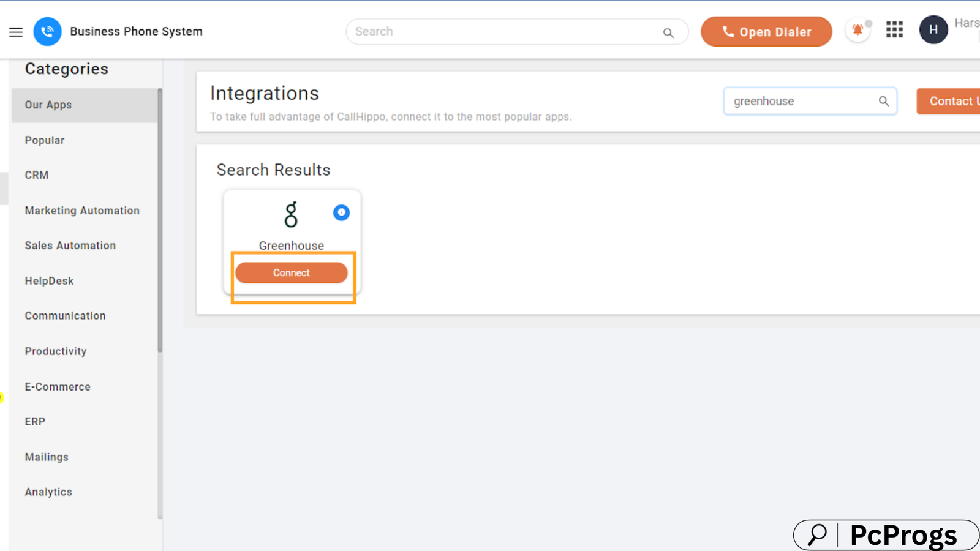Click the Greenhouse logo
Viewport: 980px width, 551px height.
[291, 215]
